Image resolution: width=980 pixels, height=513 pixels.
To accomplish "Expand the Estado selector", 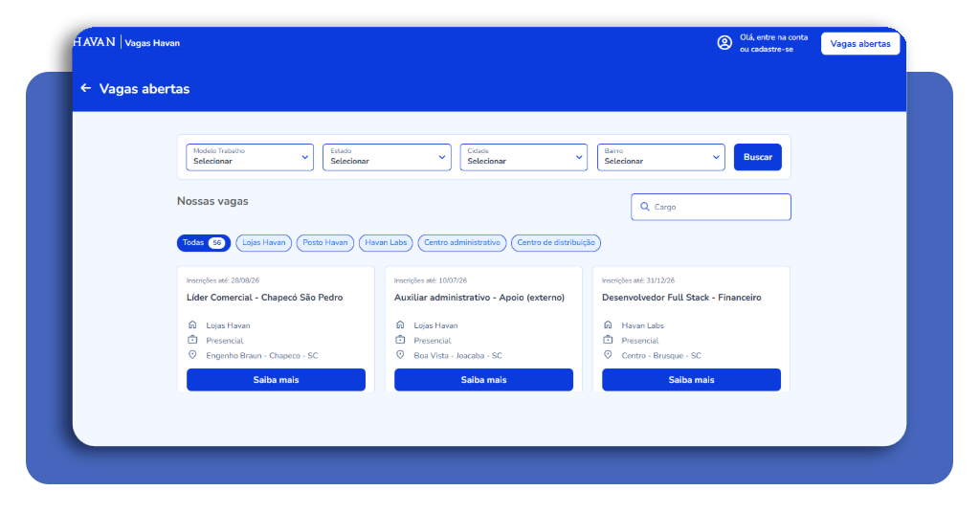I will (x=387, y=157).
